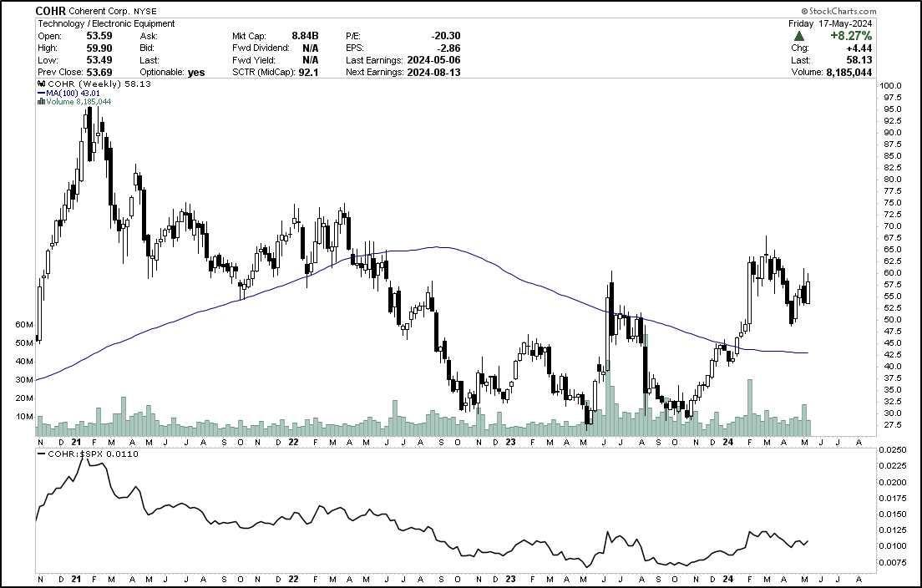
Task: Click the P/E value -20.30
Action: pos(446,36)
